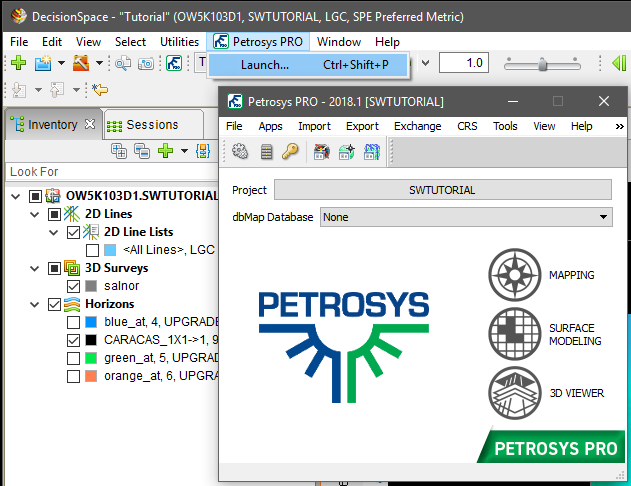Click the gear configuration icon in Petrosys toolbar

point(240,152)
